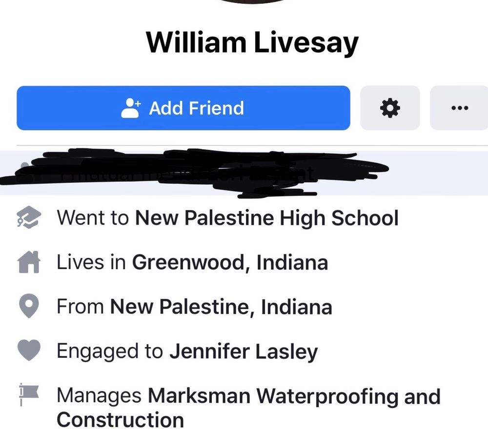488x448 pixels.
Task: Click the profile picture at top
Action: tap(252, 2)
